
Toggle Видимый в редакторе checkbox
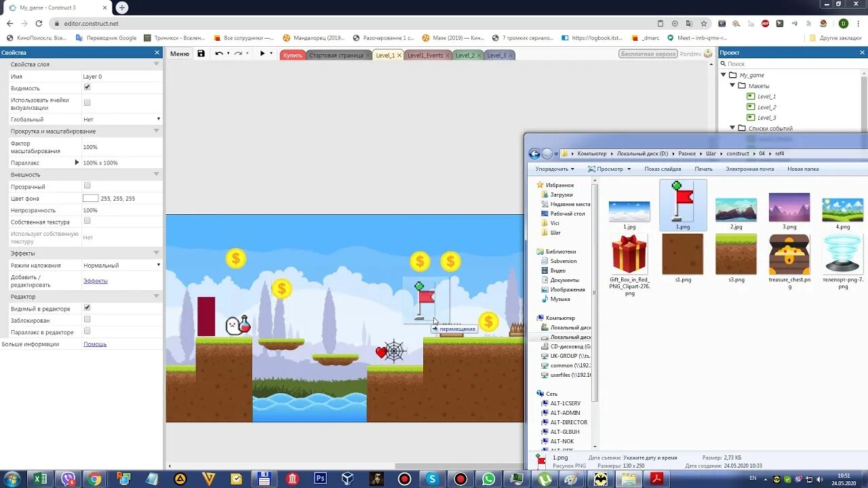[87, 308]
